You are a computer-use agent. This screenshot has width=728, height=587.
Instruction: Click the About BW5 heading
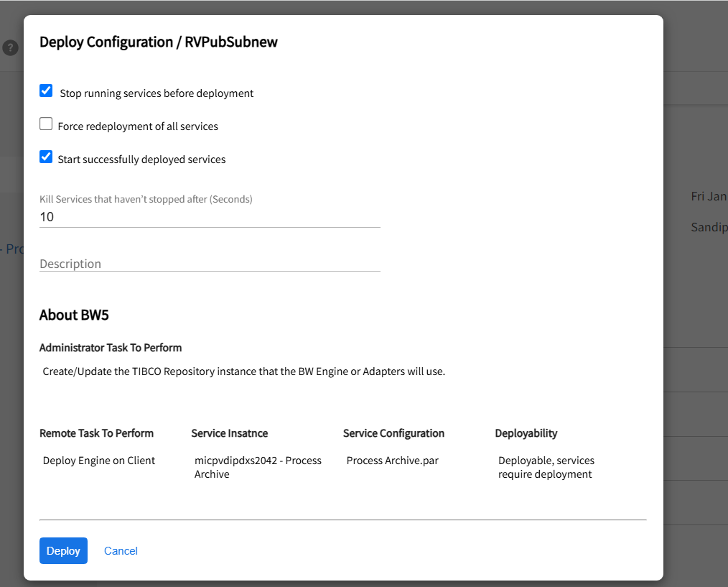[x=74, y=315]
